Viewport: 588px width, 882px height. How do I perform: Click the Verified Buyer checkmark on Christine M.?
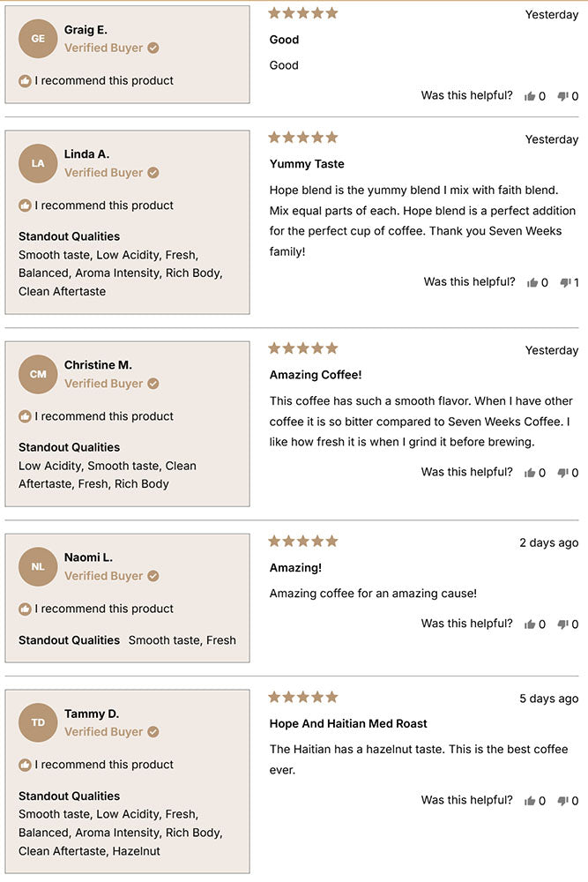pos(151,383)
